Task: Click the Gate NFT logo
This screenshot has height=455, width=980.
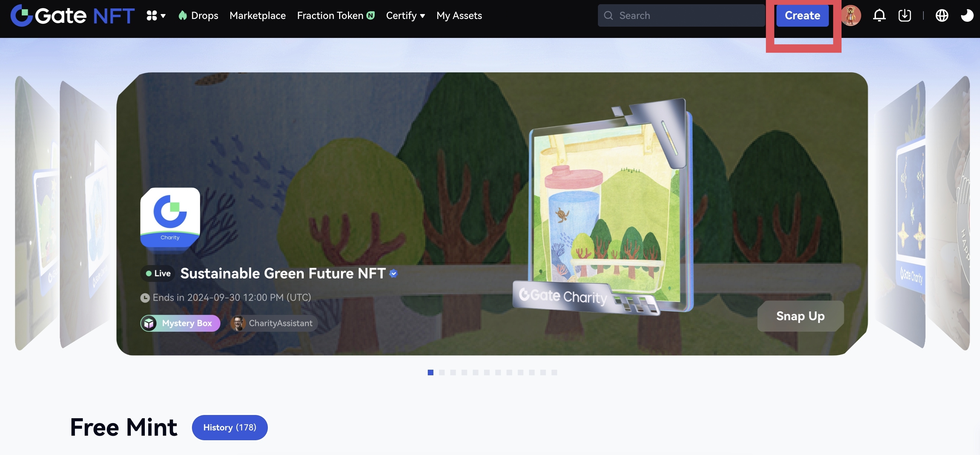Action: [72, 15]
